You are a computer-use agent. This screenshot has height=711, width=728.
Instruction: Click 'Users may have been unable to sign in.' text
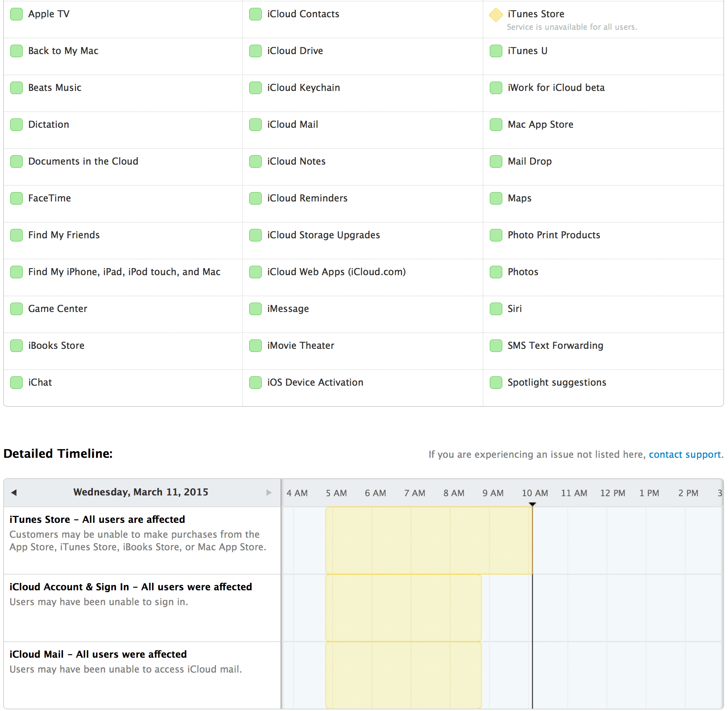tap(99, 602)
